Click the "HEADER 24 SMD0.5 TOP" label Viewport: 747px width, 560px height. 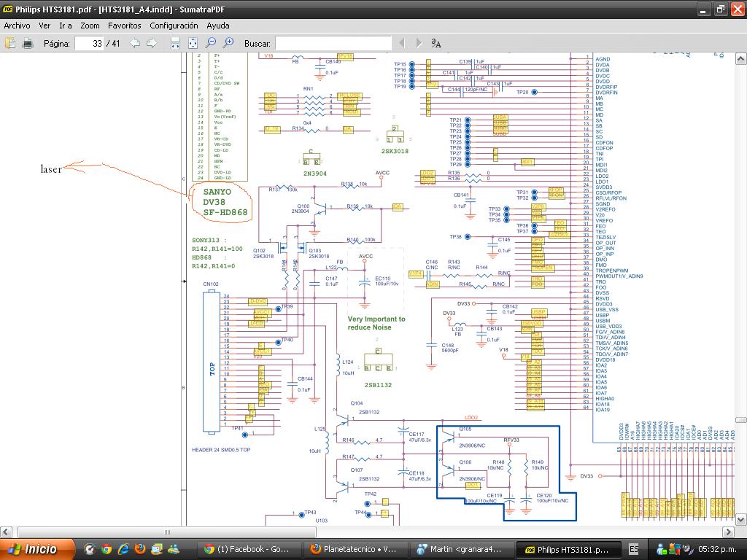click(221, 449)
